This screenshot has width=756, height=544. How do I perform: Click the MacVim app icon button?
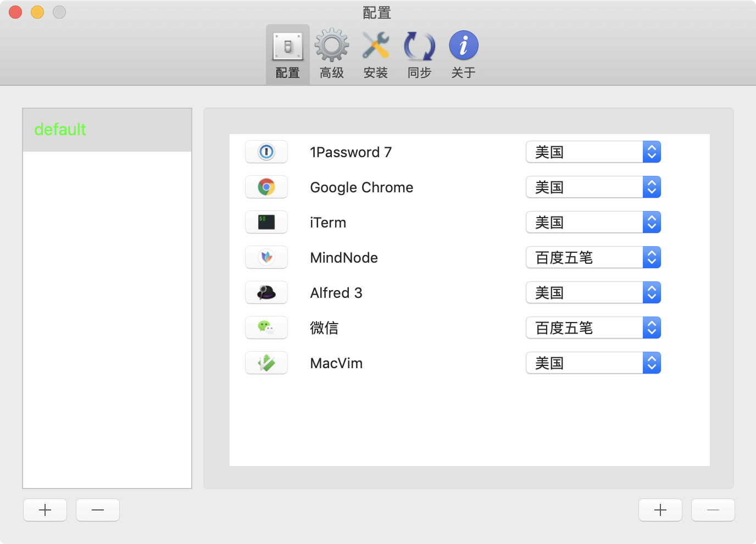pos(266,363)
